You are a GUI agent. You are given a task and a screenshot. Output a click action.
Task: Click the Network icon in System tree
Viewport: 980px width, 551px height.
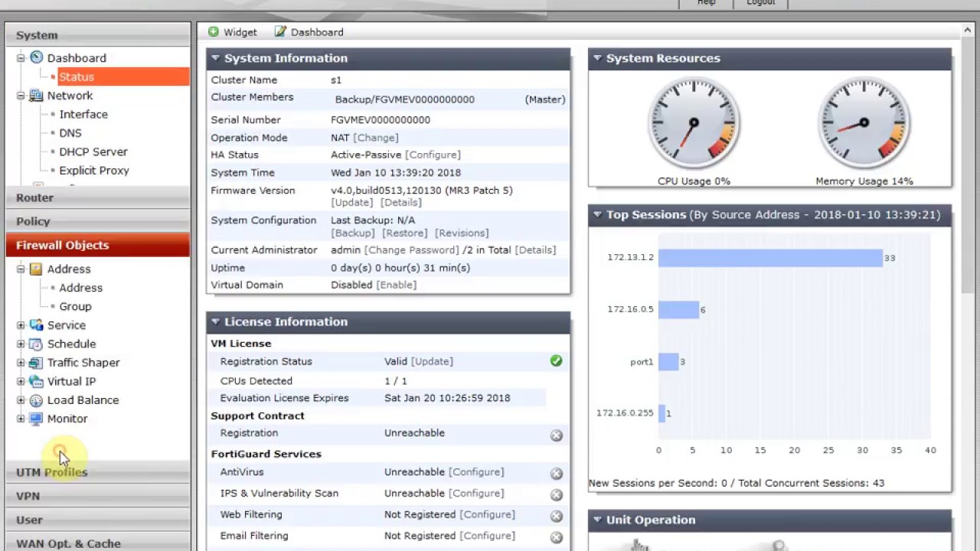(36, 96)
